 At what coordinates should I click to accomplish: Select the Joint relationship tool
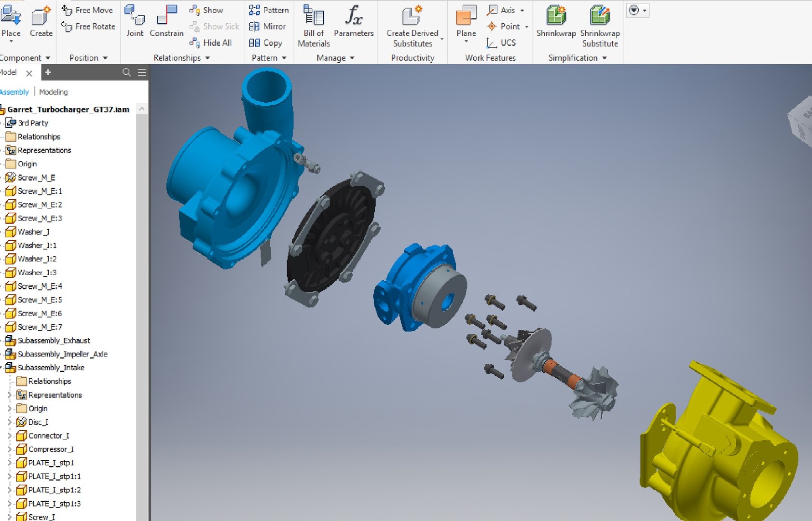tap(135, 21)
